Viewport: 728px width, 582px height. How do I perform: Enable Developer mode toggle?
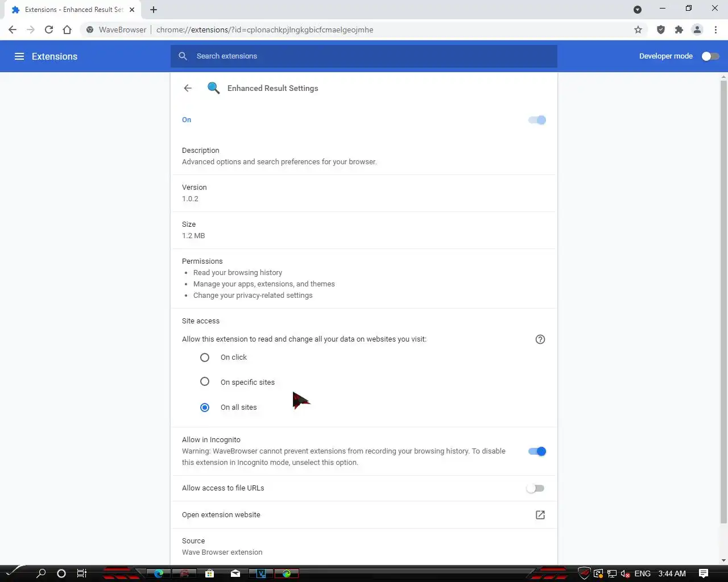[x=710, y=56]
